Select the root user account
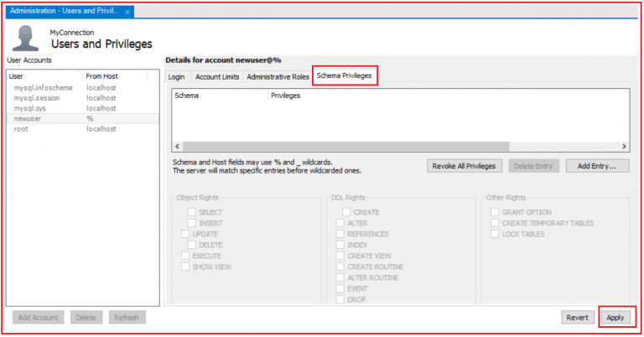 (x=22, y=129)
